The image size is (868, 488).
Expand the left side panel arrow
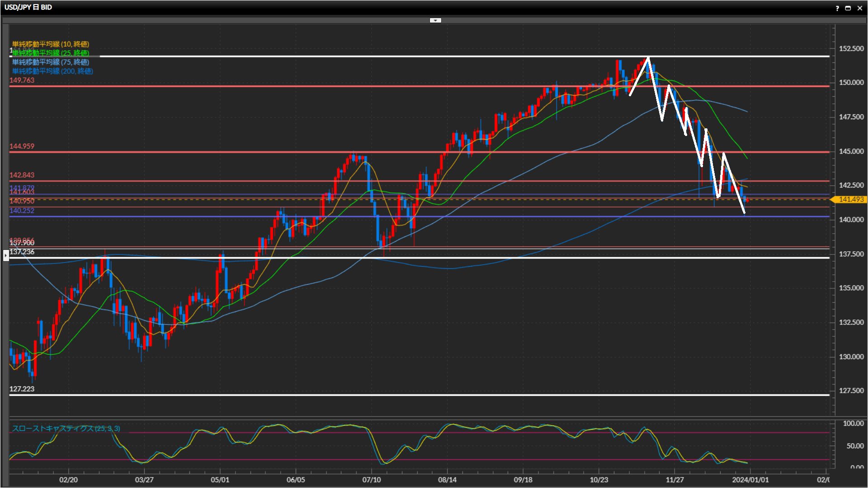click(x=5, y=256)
